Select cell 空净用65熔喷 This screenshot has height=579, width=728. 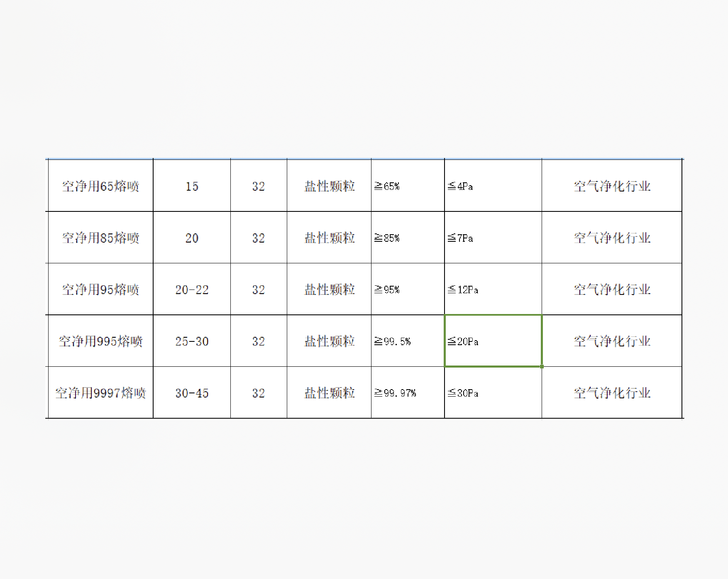click(101, 186)
